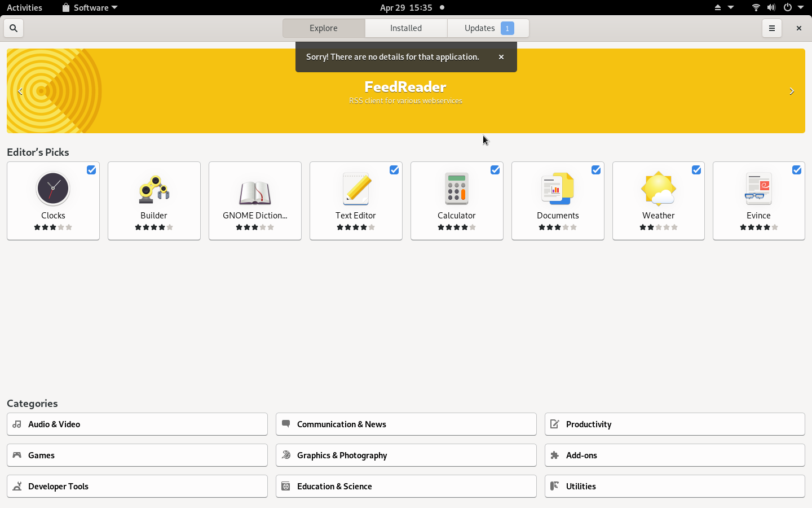Switch to the Explore tab

click(x=324, y=28)
